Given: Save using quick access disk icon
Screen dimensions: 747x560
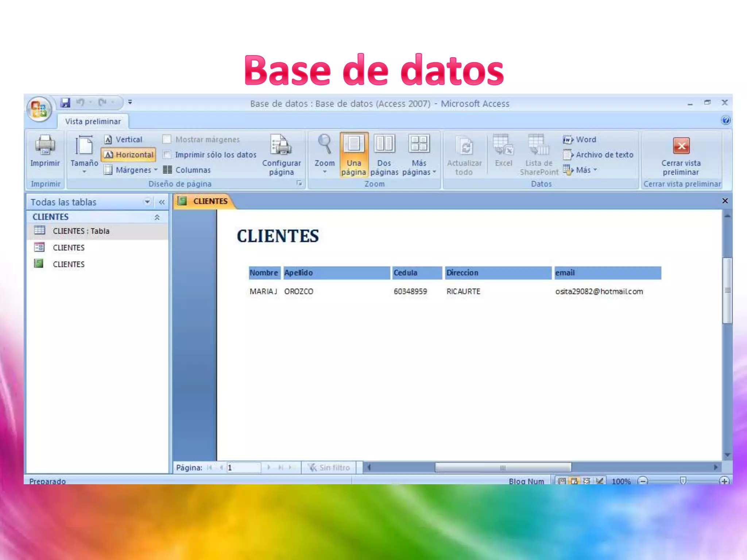Looking at the screenshot, I should (x=65, y=103).
